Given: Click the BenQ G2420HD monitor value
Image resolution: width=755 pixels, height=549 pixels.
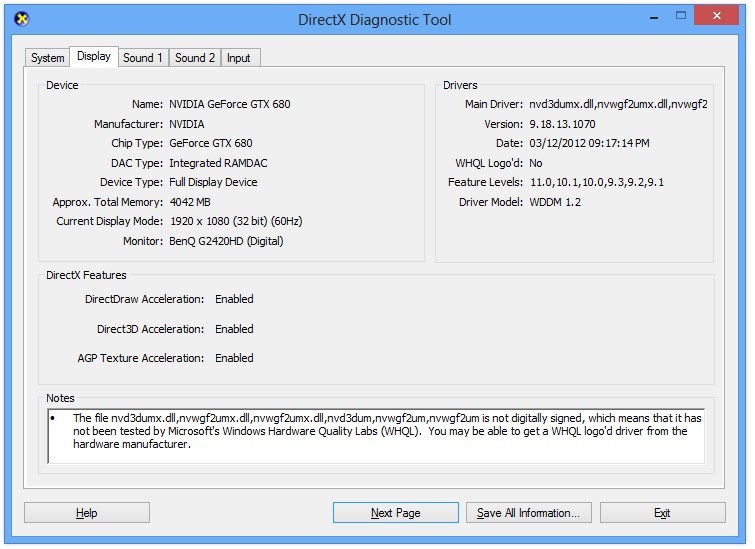Looking at the screenshot, I should pos(226,241).
